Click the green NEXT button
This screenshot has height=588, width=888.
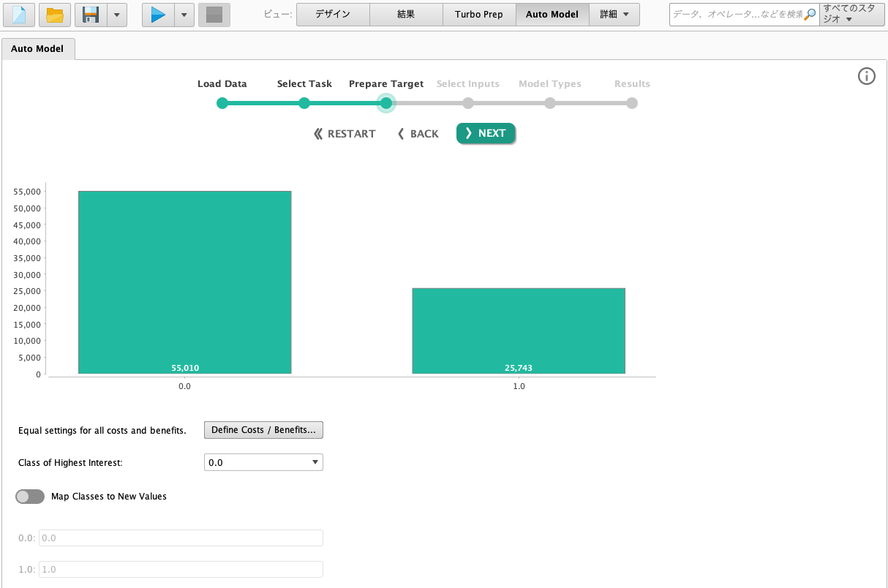pyautogui.click(x=486, y=133)
